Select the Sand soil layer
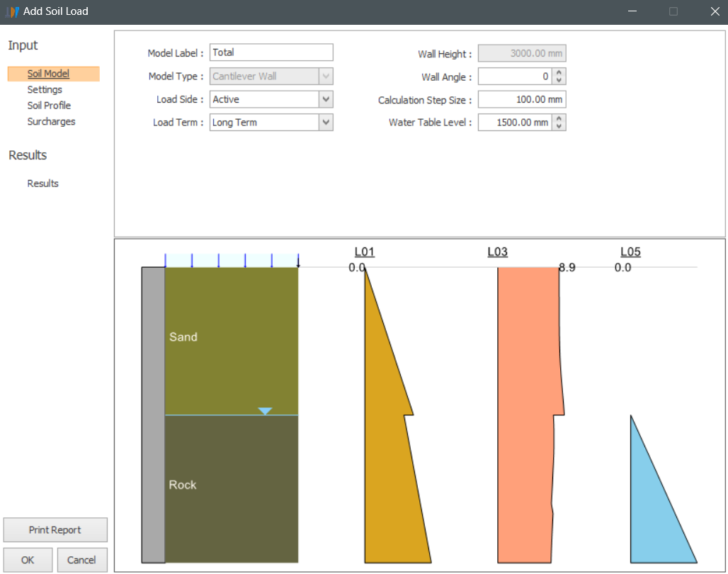 tap(231, 340)
